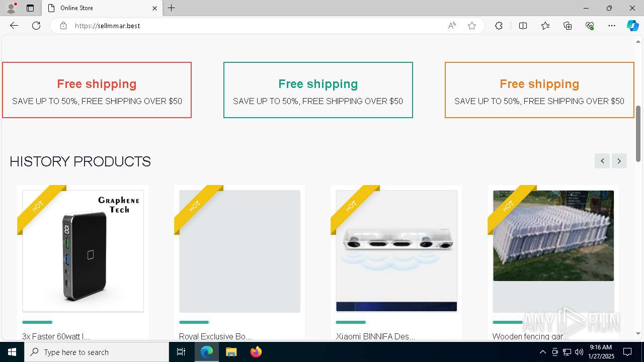Open the Copilot sidebar icon
Image resolution: width=644 pixels, height=362 pixels.
click(632, 26)
